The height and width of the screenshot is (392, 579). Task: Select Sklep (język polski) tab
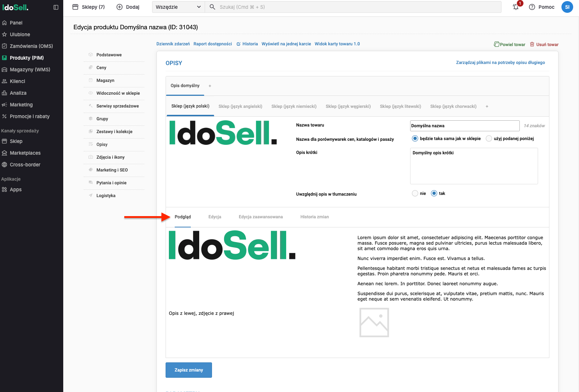pos(190,106)
